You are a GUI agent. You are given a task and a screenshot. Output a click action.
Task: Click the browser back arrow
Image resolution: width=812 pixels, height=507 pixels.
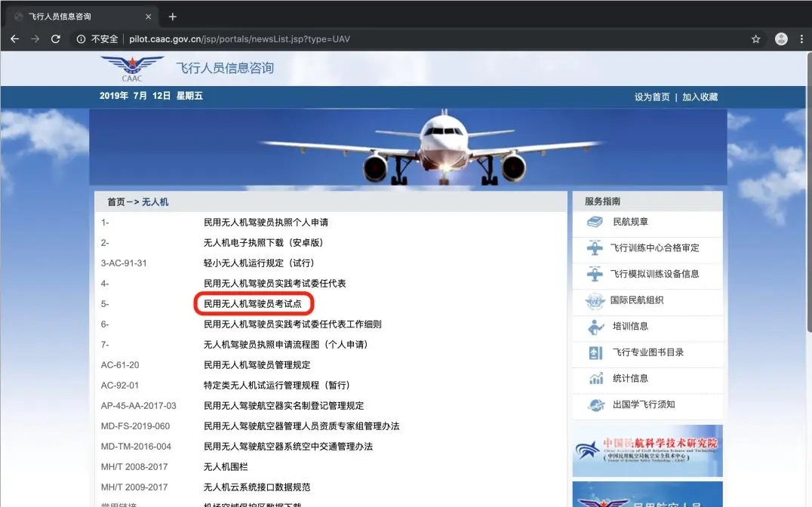pyautogui.click(x=14, y=39)
